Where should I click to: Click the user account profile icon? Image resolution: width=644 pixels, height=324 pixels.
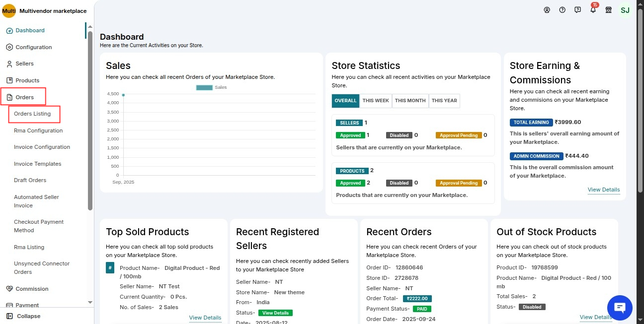click(x=547, y=10)
